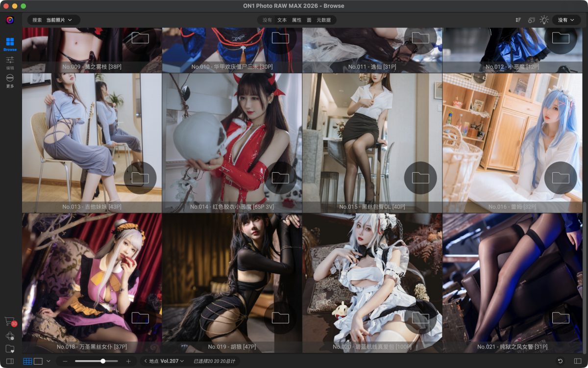
Task: Select the 文本 filter tab
Action: (282, 20)
